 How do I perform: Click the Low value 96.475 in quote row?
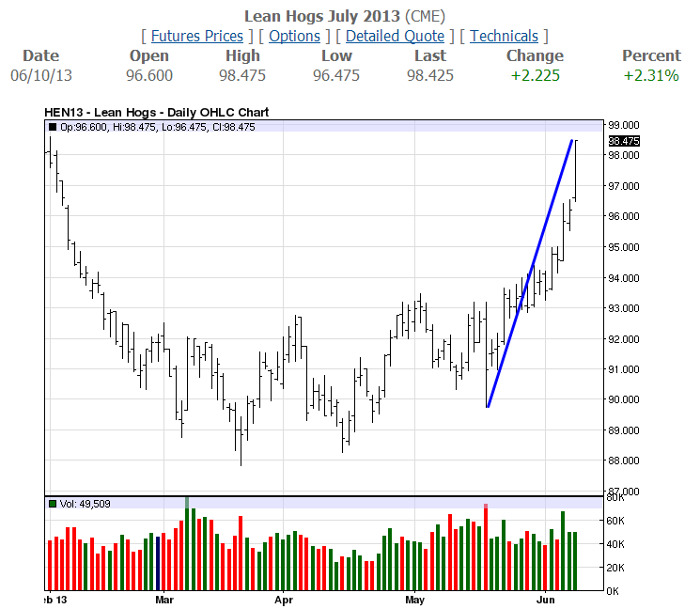tap(336, 75)
